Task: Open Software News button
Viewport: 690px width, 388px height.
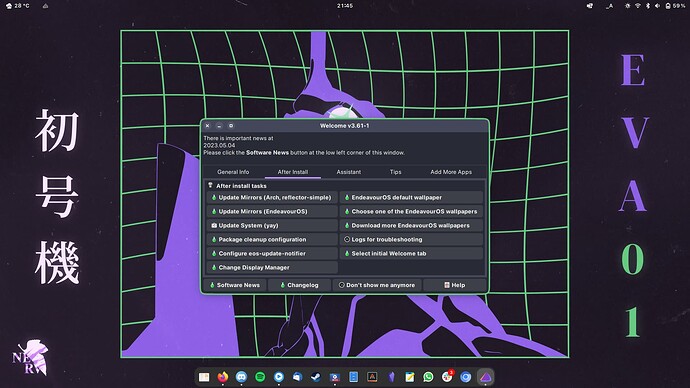Action: coord(235,285)
